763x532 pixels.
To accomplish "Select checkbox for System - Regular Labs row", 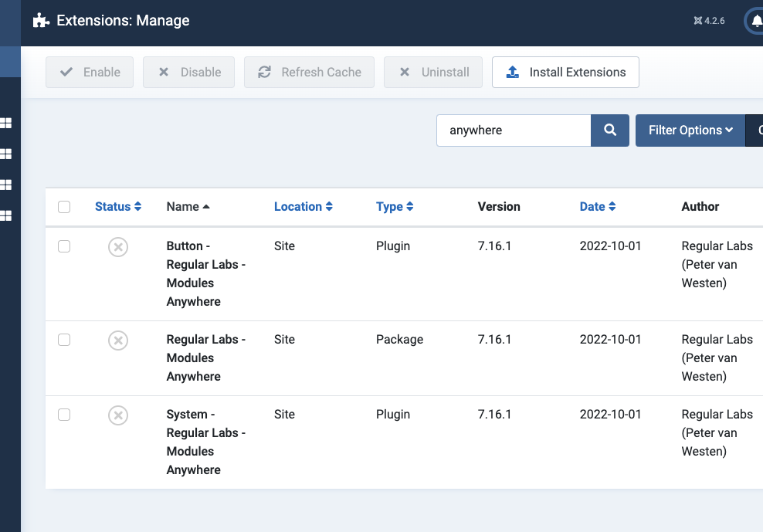I will pos(64,415).
